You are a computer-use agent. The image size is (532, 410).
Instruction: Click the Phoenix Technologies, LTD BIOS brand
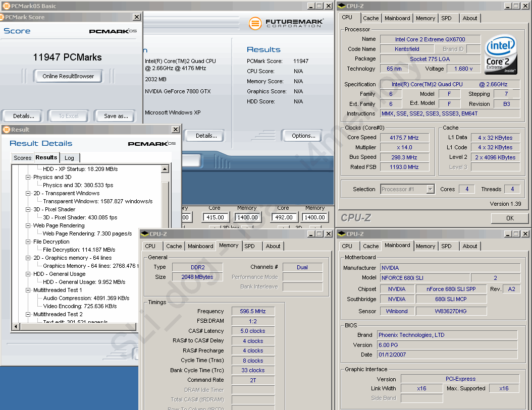[x=447, y=335]
